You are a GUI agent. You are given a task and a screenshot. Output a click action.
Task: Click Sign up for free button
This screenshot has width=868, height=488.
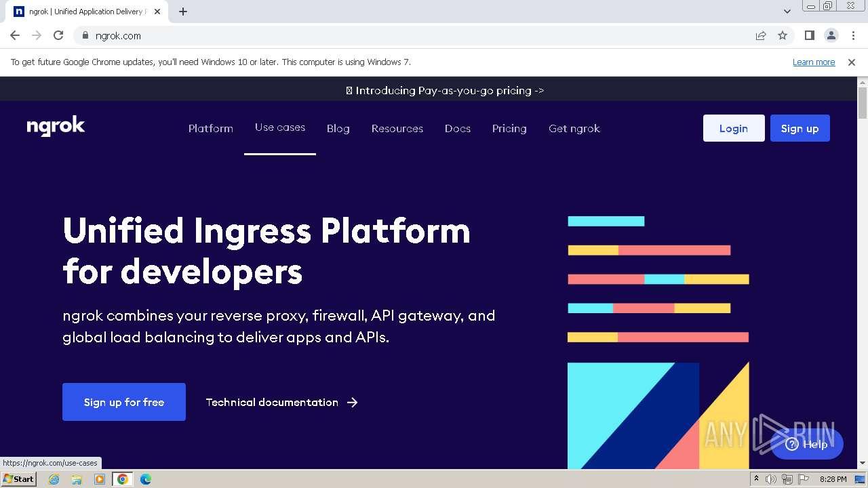point(124,402)
